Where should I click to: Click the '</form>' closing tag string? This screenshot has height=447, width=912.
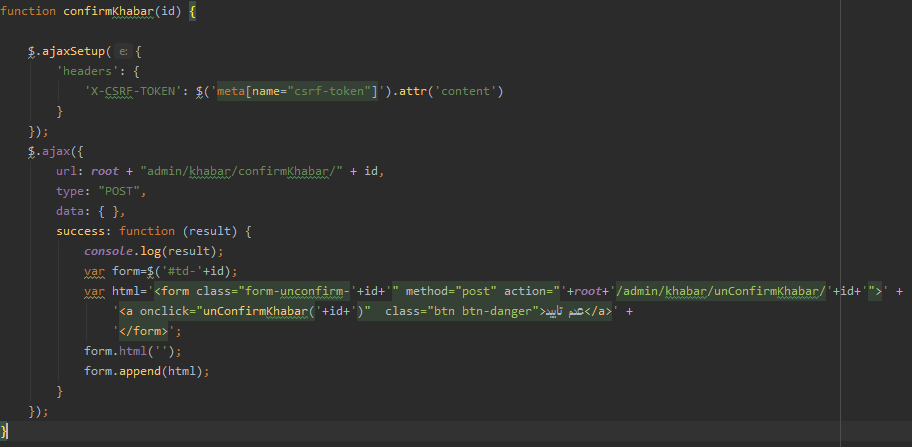[144, 331]
